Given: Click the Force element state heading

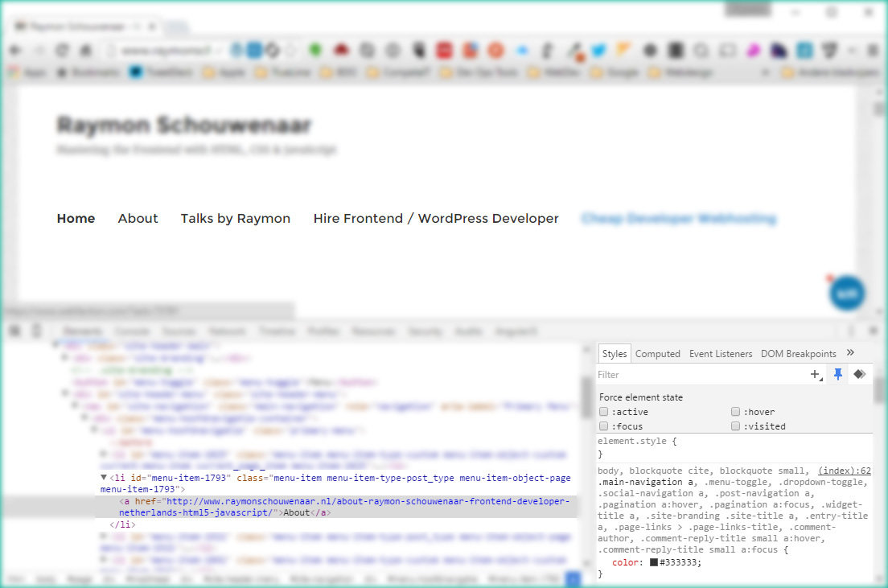Looking at the screenshot, I should pos(641,397).
